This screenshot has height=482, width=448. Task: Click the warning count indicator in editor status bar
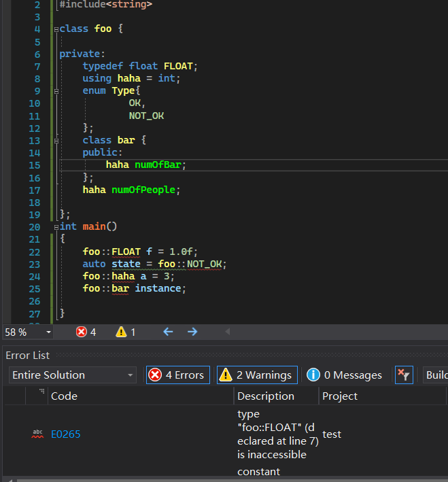126,332
